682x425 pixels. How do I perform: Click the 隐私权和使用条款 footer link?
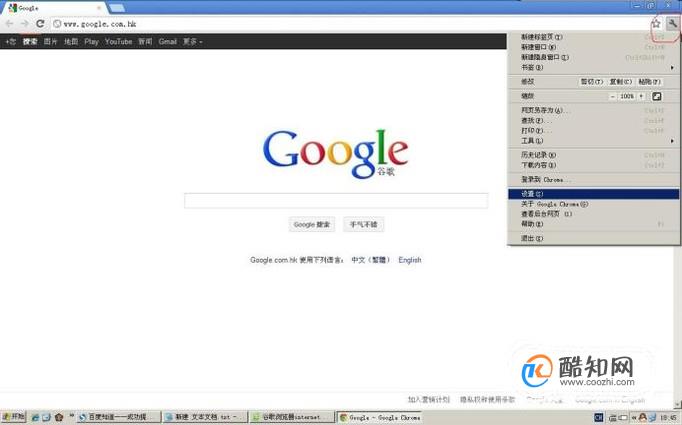[487, 399]
